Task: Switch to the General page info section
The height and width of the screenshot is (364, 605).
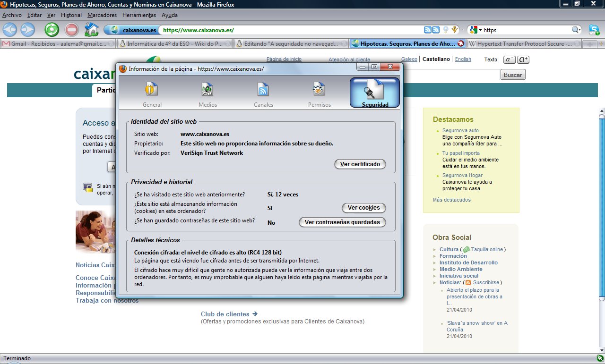Action: [152, 93]
